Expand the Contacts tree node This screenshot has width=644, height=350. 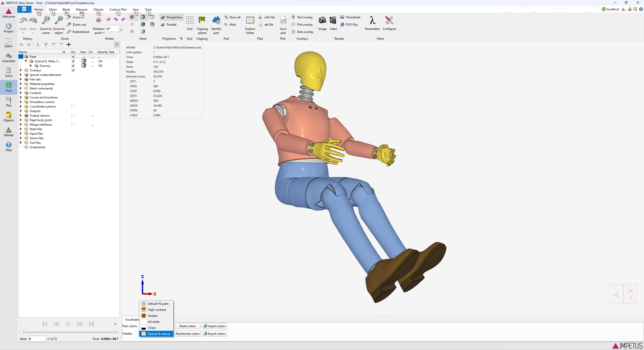click(x=21, y=93)
